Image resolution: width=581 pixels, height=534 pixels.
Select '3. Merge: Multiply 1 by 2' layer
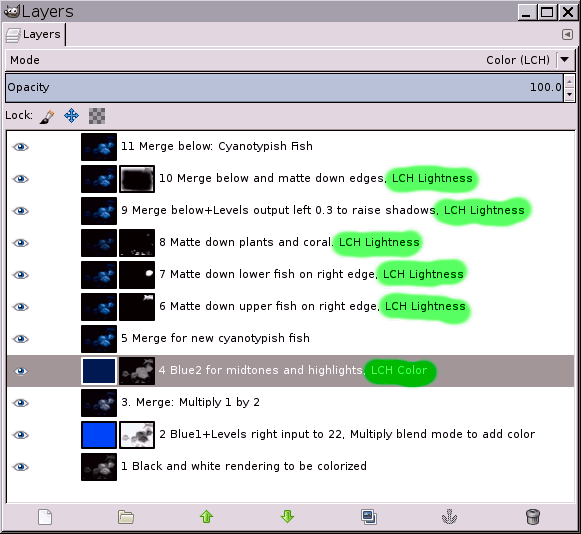(x=190, y=402)
